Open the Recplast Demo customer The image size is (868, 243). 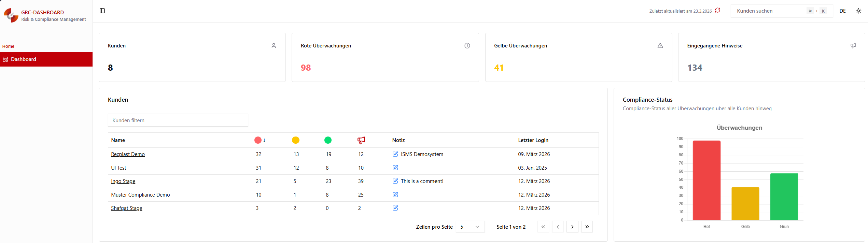pos(128,154)
